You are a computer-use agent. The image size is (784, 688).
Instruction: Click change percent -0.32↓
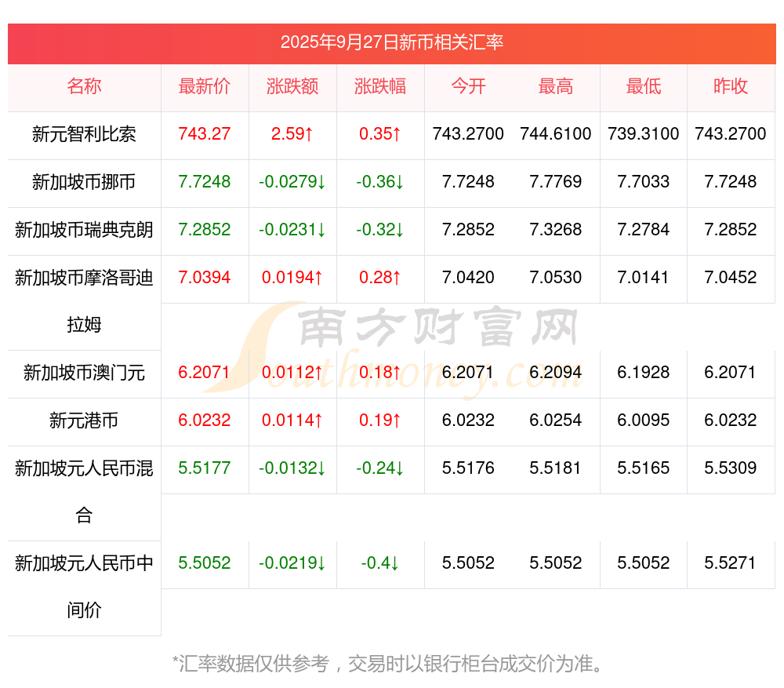[x=379, y=230]
